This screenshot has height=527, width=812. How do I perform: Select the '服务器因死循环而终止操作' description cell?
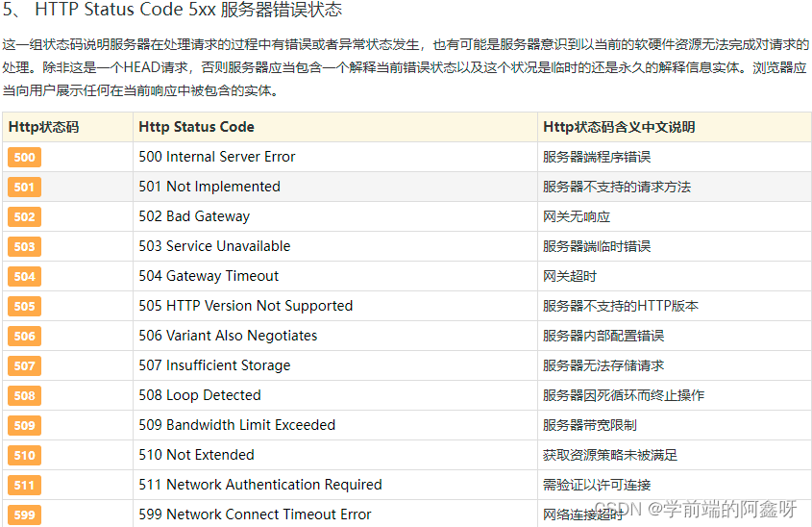point(675,395)
